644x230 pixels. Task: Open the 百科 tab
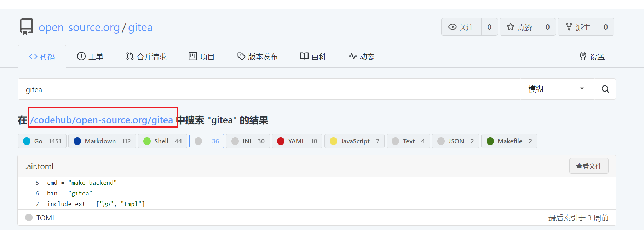click(x=313, y=57)
